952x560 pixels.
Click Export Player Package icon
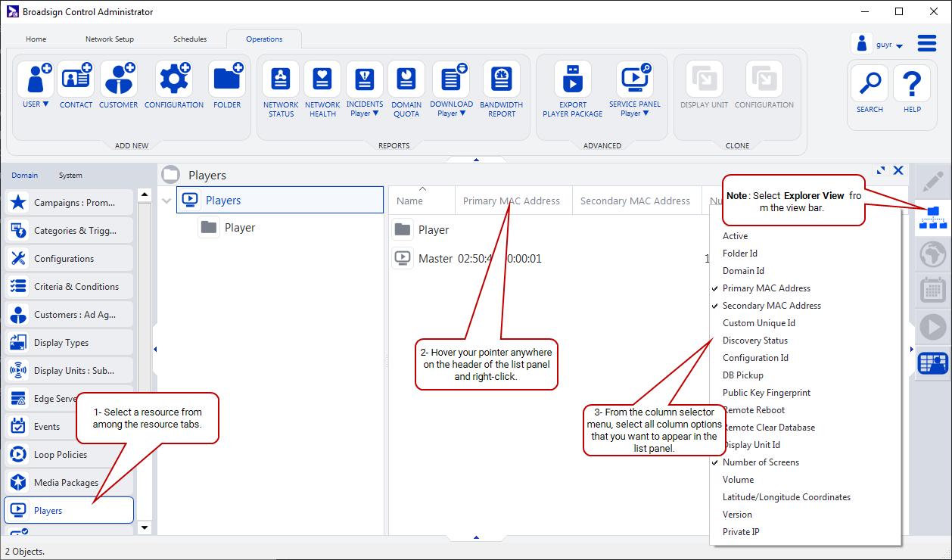(572, 79)
